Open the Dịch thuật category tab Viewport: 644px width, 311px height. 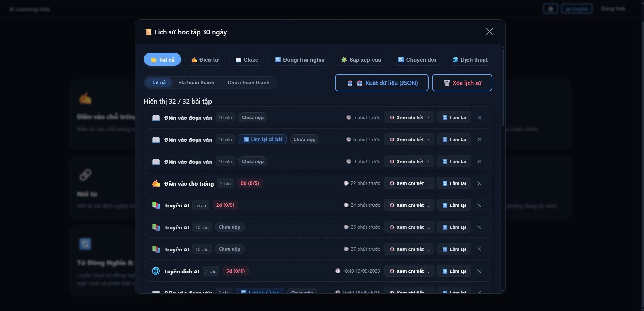pos(470,59)
